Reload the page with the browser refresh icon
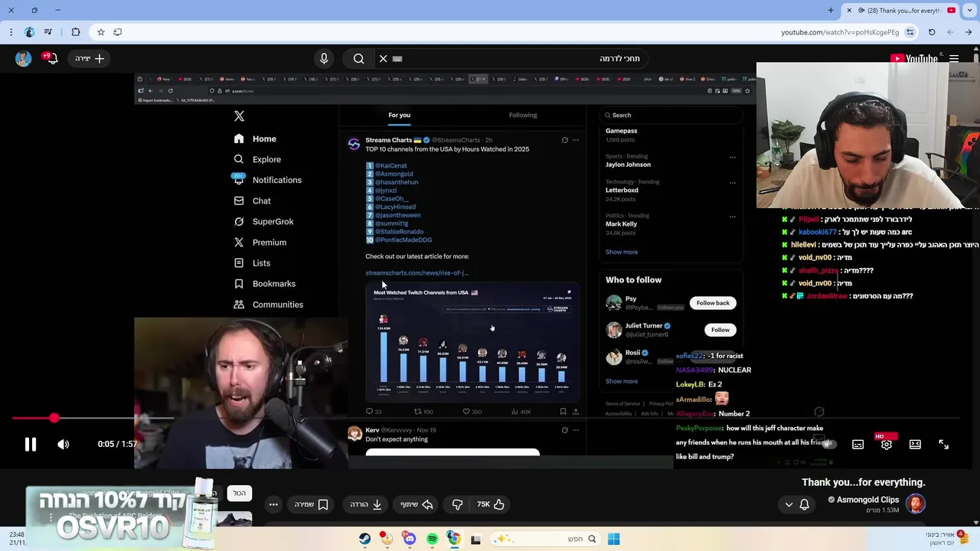The width and height of the screenshot is (980, 551). coord(932,32)
